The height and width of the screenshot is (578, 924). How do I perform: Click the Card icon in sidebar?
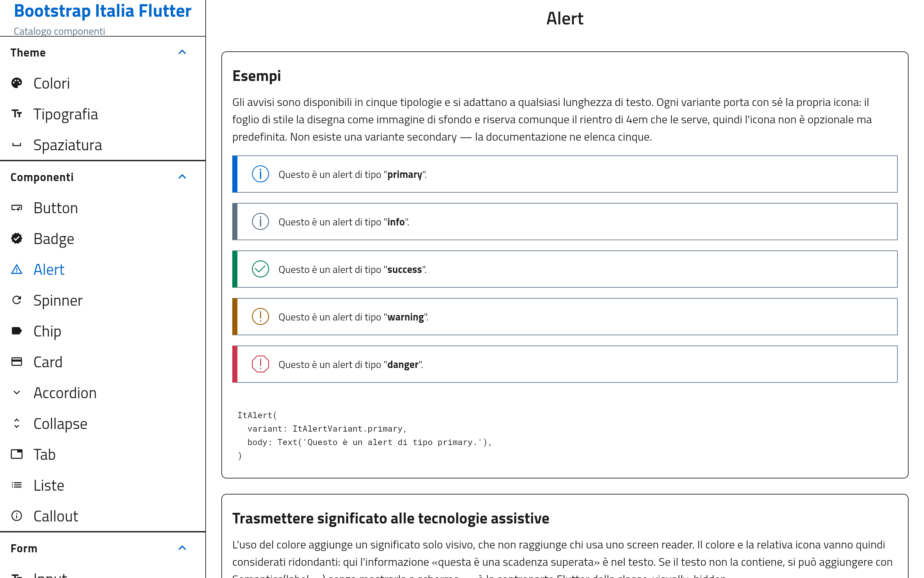click(x=16, y=362)
